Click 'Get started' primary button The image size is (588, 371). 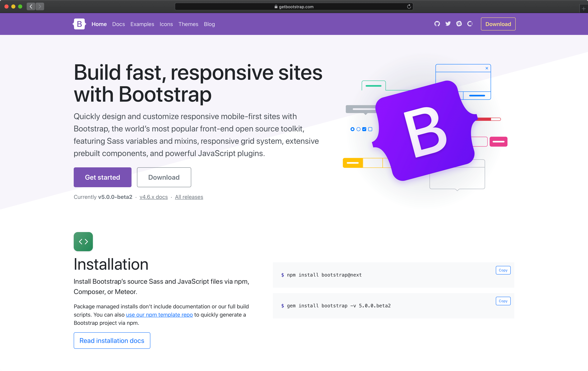(x=102, y=177)
